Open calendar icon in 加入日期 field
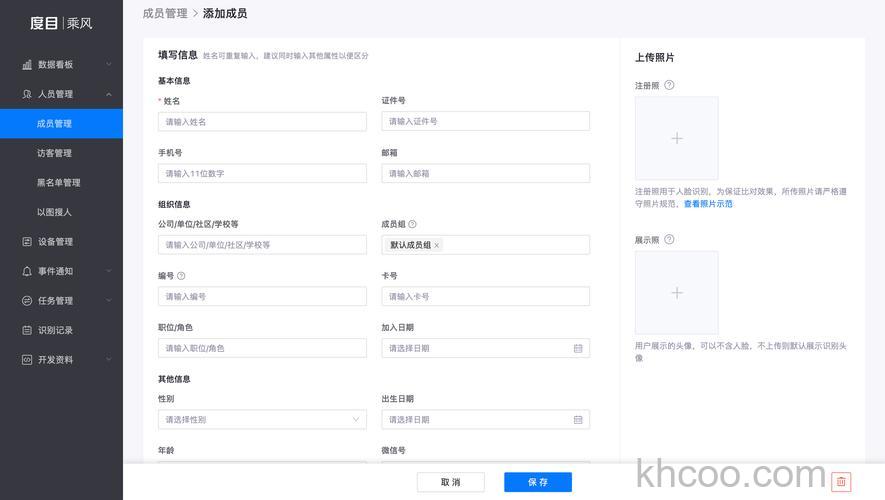This screenshot has height=500, width=885. click(578, 348)
